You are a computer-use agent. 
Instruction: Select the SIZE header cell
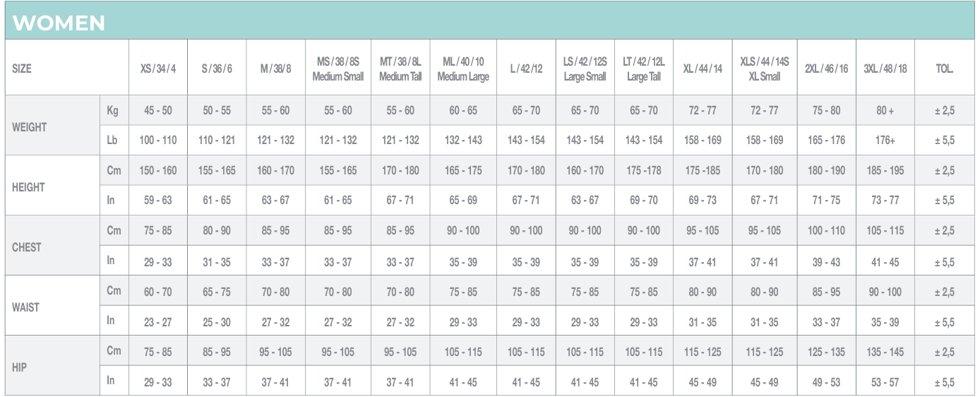[x=22, y=69]
